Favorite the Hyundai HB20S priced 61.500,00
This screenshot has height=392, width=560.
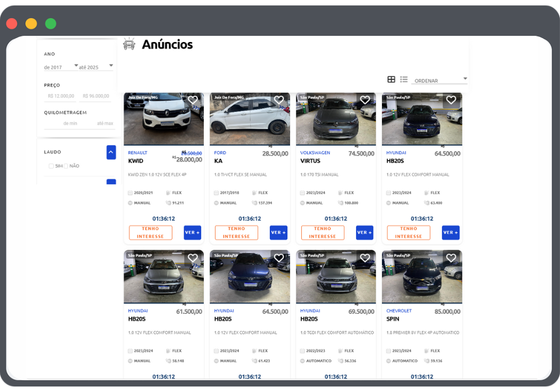[x=193, y=258]
